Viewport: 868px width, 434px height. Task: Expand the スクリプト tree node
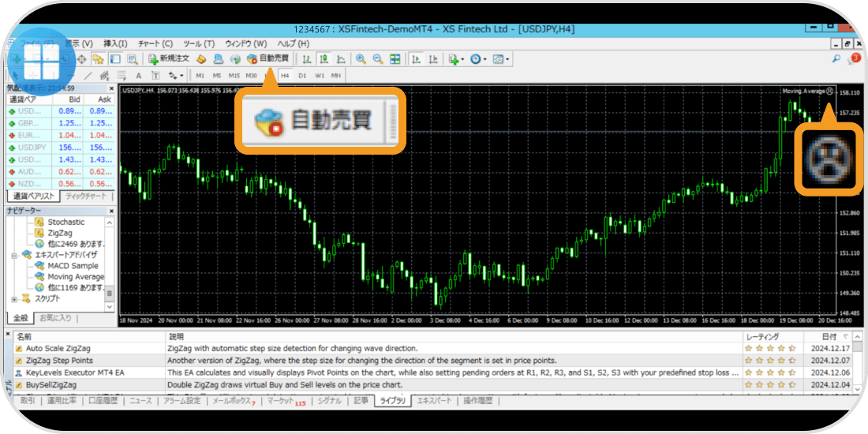pos(14,299)
